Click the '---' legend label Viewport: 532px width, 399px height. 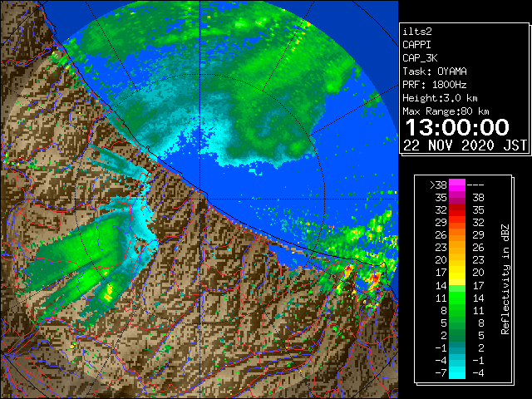[475, 185]
